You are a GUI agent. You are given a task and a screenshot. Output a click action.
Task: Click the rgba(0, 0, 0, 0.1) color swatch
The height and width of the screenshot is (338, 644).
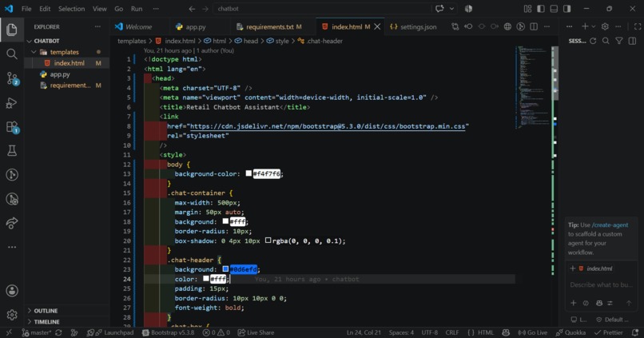[x=268, y=241]
